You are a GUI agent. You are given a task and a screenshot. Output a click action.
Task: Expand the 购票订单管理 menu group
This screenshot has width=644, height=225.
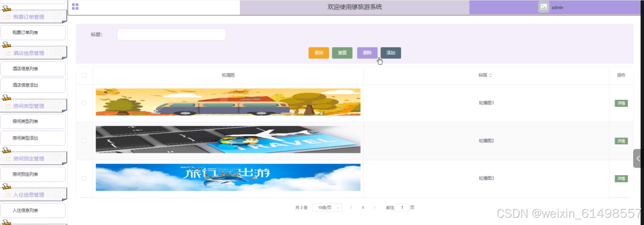click(33, 17)
